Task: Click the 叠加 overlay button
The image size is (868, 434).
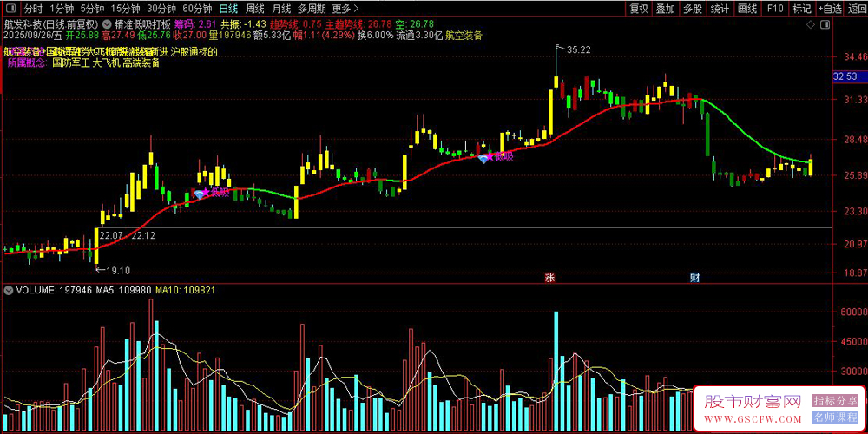Action: (x=666, y=9)
